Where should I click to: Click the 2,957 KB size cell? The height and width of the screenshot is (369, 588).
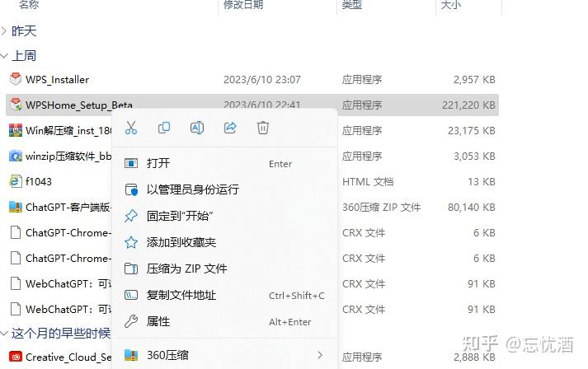474,80
